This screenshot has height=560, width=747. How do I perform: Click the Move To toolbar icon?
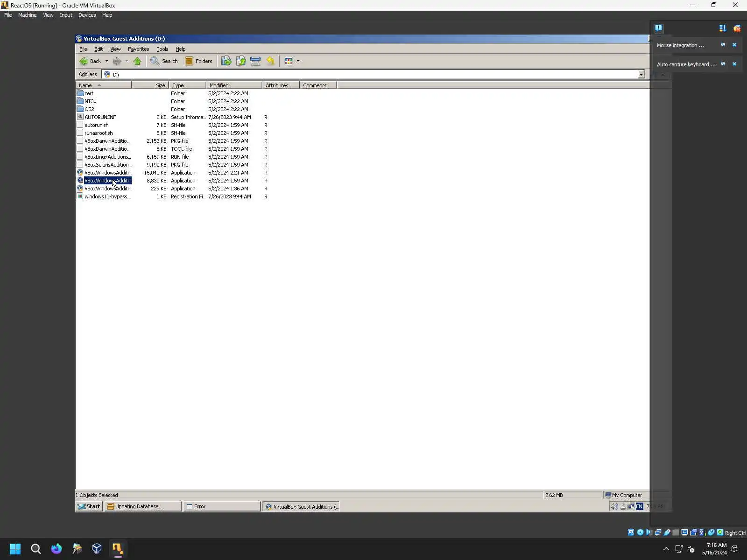click(x=226, y=61)
